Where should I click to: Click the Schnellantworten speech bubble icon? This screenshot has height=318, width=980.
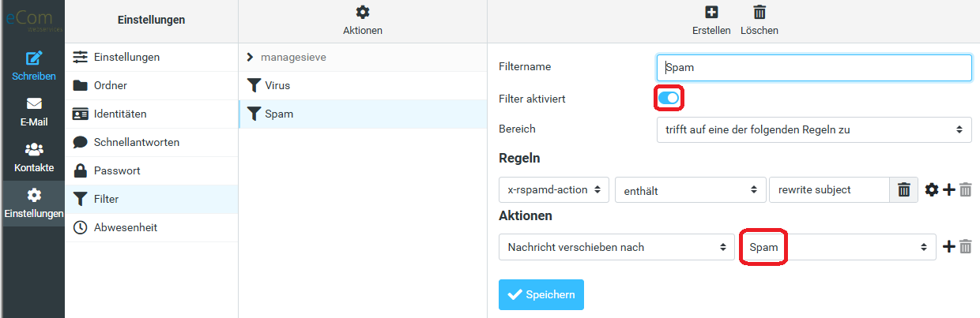pyautogui.click(x=81, y=142)
